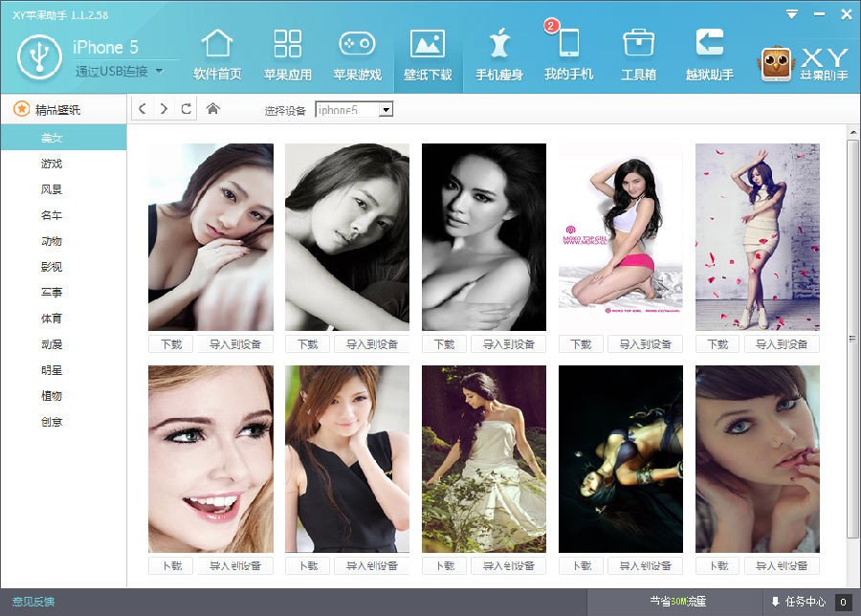Open the 意见反馈 feedback link

(33, 602)
